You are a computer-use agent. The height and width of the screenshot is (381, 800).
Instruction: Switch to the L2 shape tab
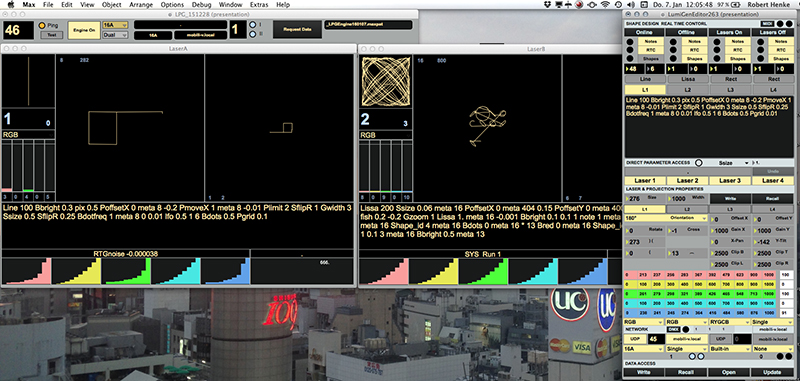pyautogui.click(x=688, y=89)
